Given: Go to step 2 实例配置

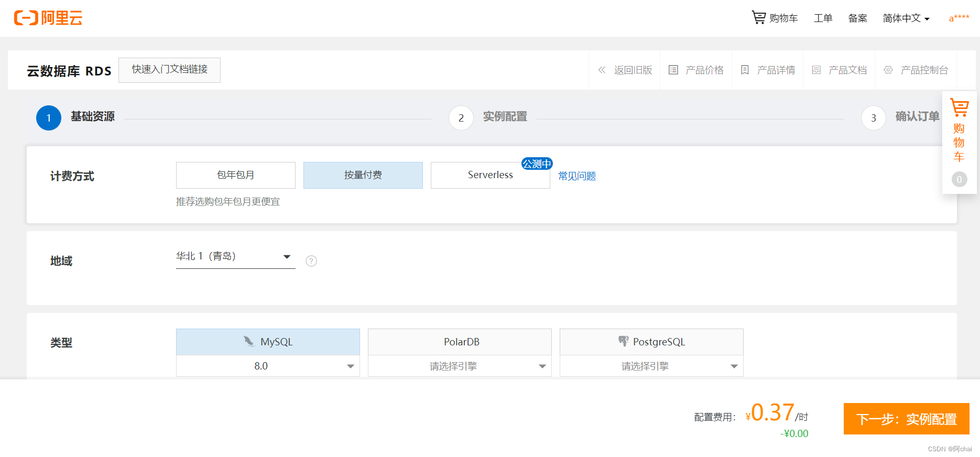Looking at the screenshot, I should [x=488, y=117].
